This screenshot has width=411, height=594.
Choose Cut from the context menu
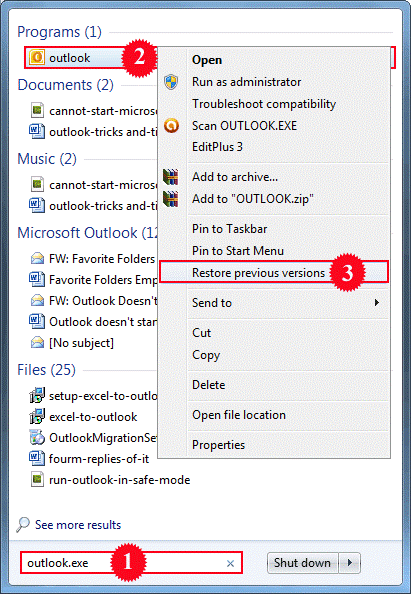201,333
